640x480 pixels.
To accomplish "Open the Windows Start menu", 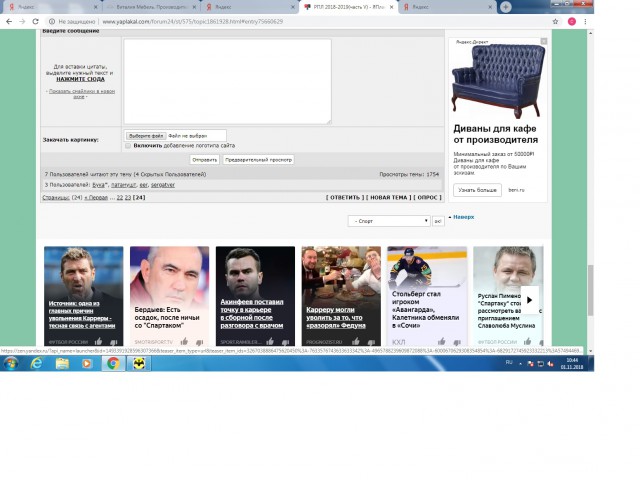I will coord(11,363).
